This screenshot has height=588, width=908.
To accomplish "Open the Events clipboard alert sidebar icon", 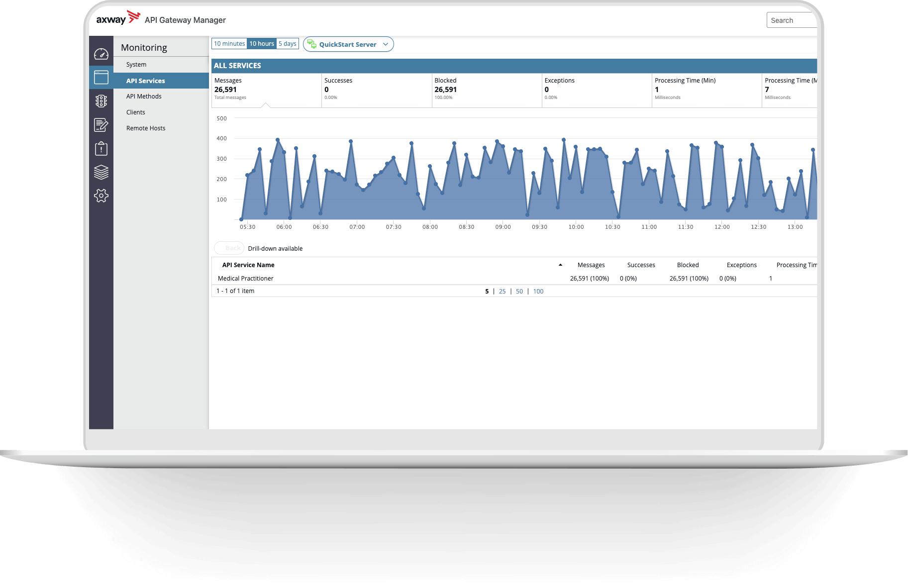I will coord(101,148).
